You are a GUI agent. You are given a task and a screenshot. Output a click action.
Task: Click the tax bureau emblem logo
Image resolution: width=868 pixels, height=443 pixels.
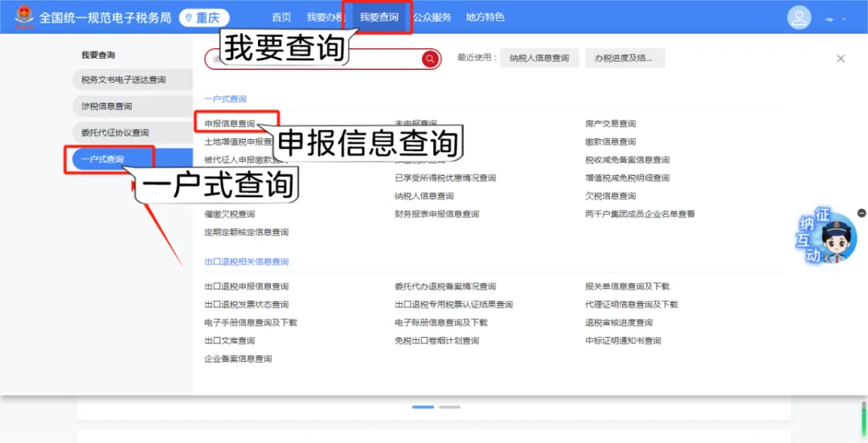point(24,17)
